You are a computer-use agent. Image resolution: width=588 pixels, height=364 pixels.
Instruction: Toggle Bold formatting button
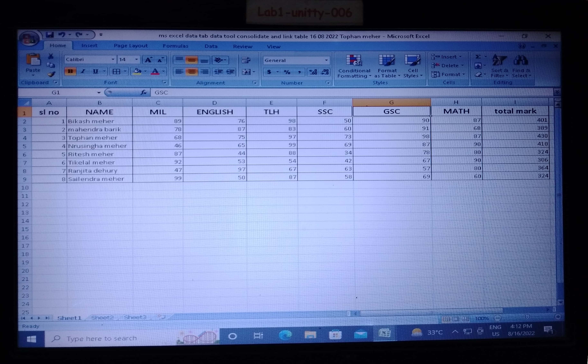pos(70,72)
